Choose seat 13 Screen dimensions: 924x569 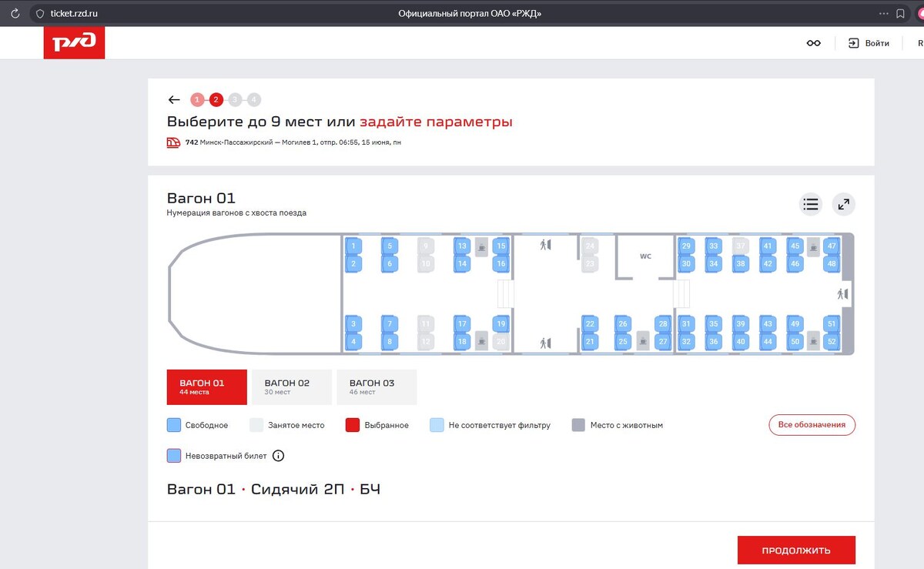(462, 246)
